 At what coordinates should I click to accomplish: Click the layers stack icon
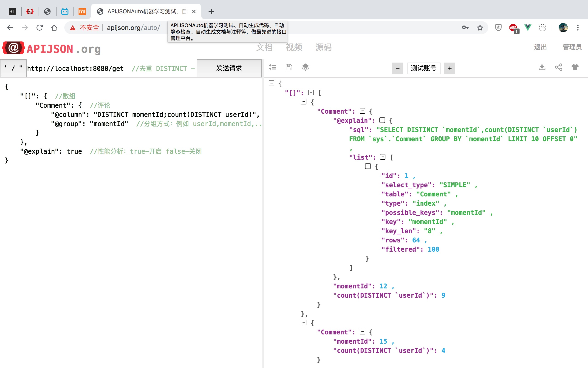[x=305, y=67]
